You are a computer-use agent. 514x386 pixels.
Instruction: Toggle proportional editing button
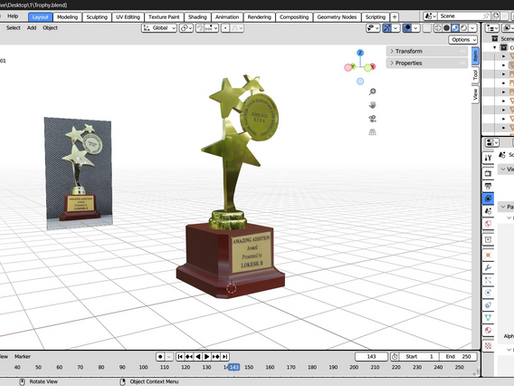[x=225, y=28]
